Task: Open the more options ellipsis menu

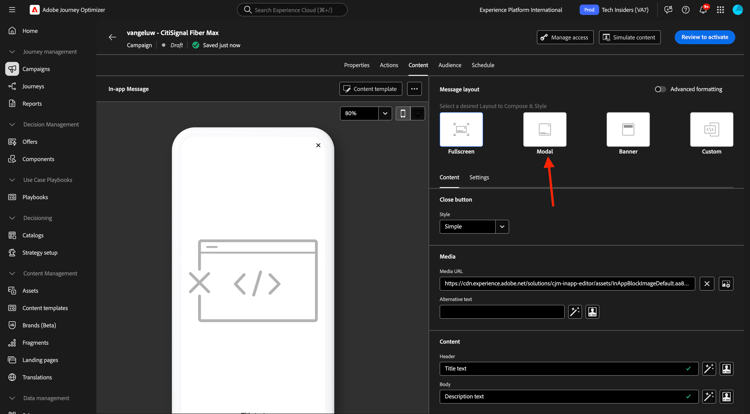Action: (x=414, y=89)
